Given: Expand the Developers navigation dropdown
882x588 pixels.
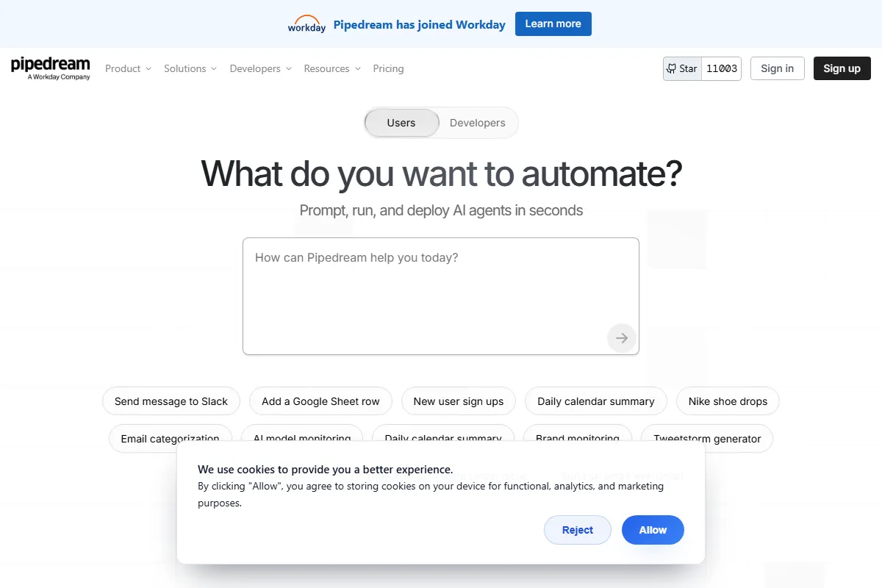Looking at the screenshot, I should (260, 68).
